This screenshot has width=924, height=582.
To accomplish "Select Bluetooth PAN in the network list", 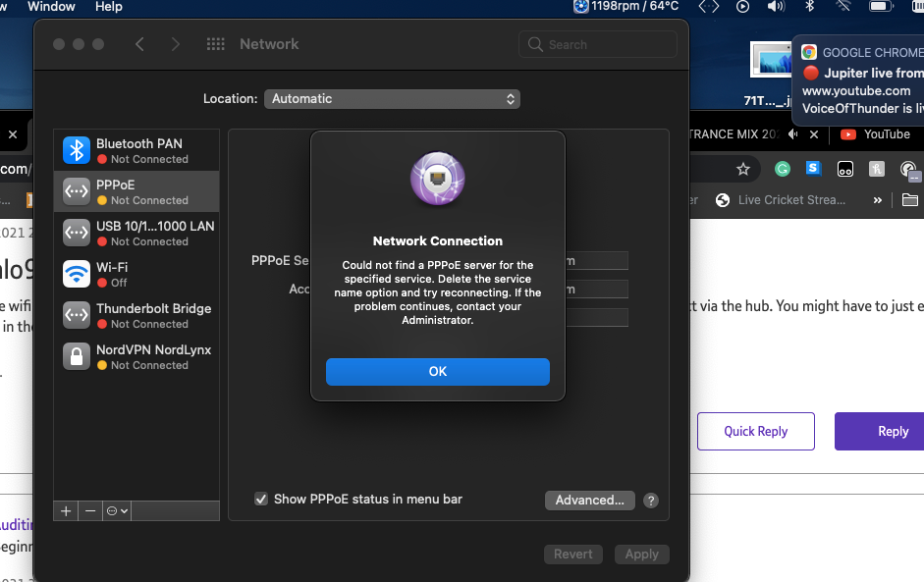I will tap(136, 150).
